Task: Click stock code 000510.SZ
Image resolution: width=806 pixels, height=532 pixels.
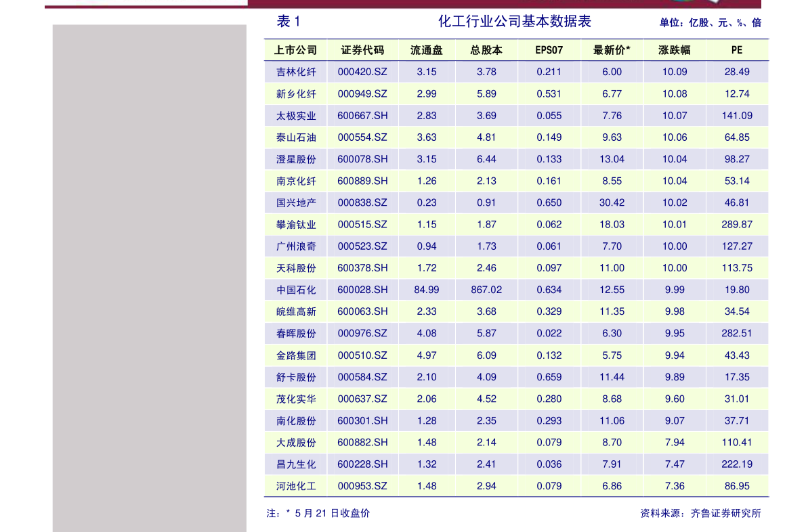Action: pyautogui.click(x=362, y=355)
